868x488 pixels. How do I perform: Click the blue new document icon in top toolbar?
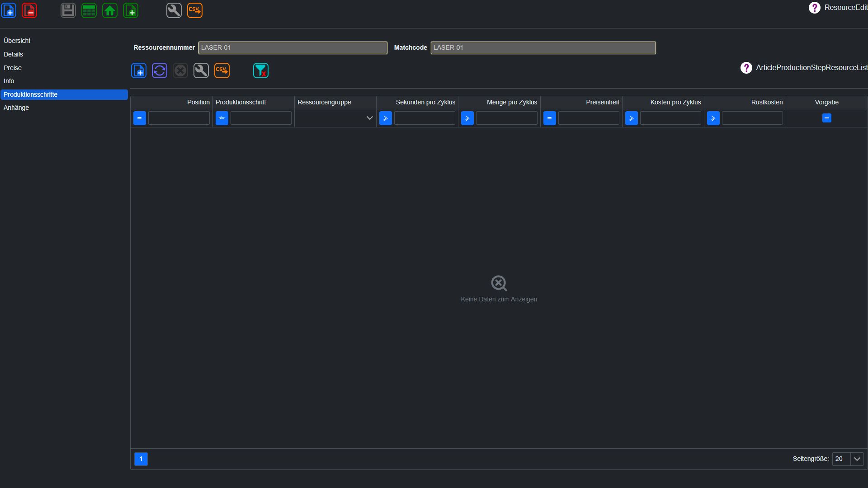(9, 10)
